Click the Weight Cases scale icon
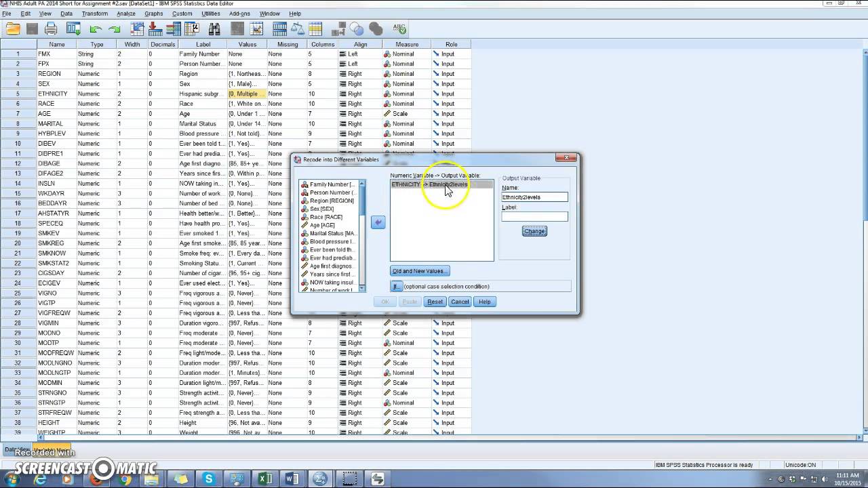The height and width of the screenshot is (488, 868). (299, 29)
